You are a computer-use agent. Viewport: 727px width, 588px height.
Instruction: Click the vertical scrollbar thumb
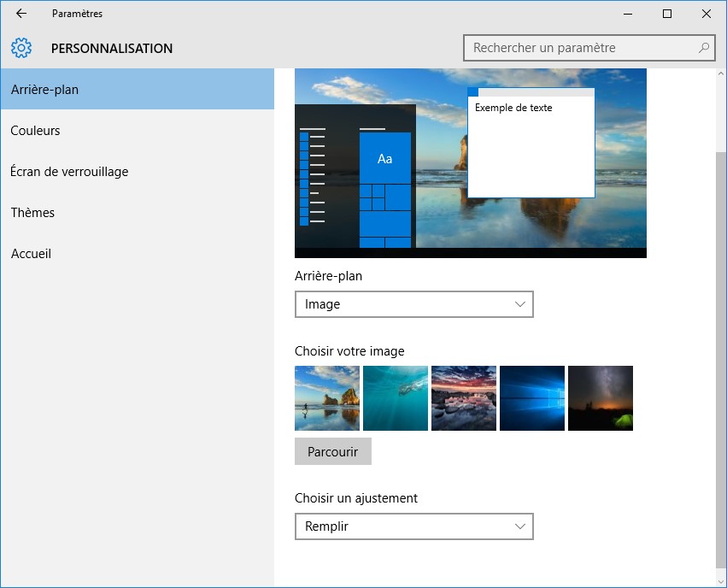(721, 360)
